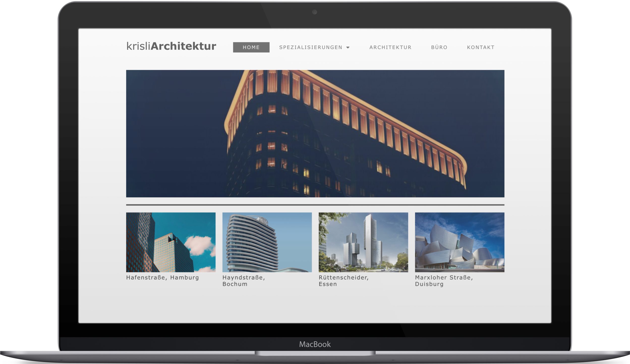The height and width of the screenshot is (364, 630).
Task: Click the 'Marxloher Straße, Duisburg' caption
Action: [444, 281]
